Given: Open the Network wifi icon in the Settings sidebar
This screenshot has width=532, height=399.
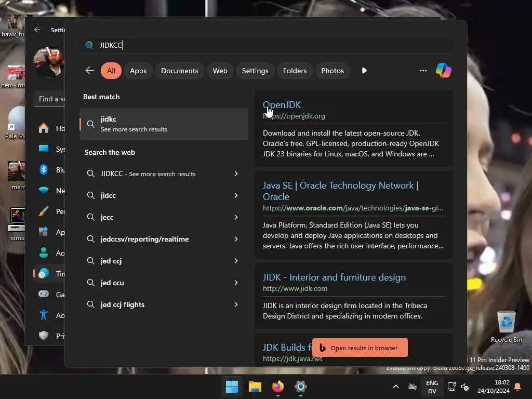Looking at the screenshot, I should point(44,190).
